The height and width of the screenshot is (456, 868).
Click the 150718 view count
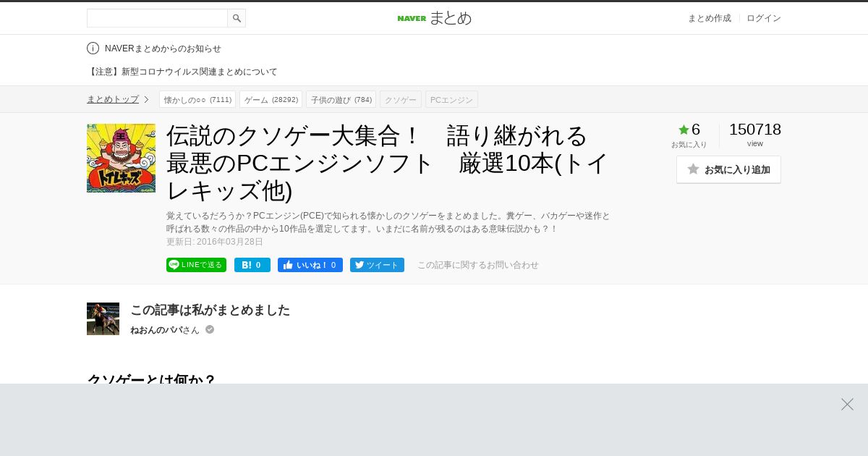(x=755, y=130)
